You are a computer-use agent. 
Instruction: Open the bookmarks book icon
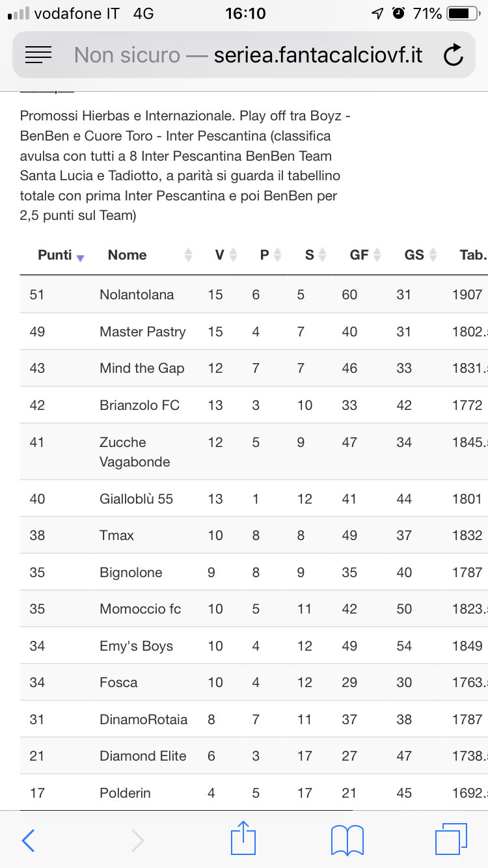[347, 840]
